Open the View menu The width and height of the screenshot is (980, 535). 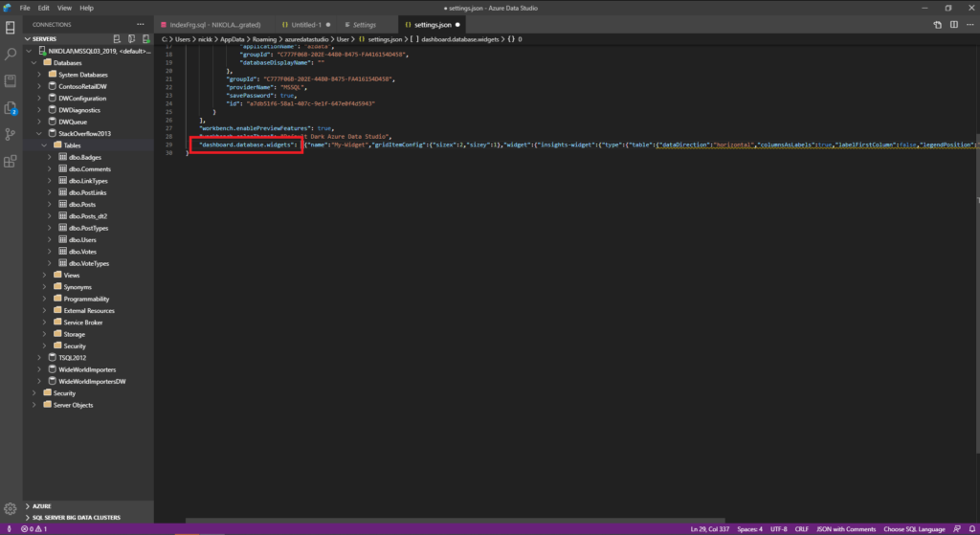click(x=64, y=8)
